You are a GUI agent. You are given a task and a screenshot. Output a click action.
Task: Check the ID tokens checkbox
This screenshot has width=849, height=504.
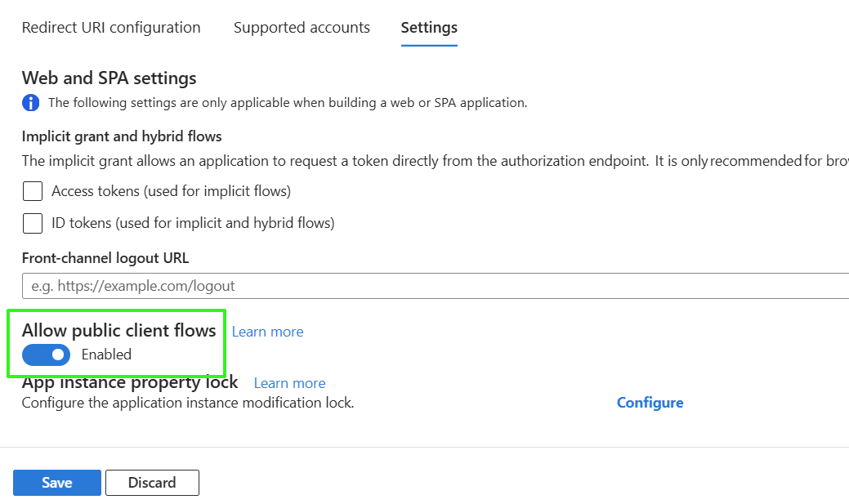(33, 223)
